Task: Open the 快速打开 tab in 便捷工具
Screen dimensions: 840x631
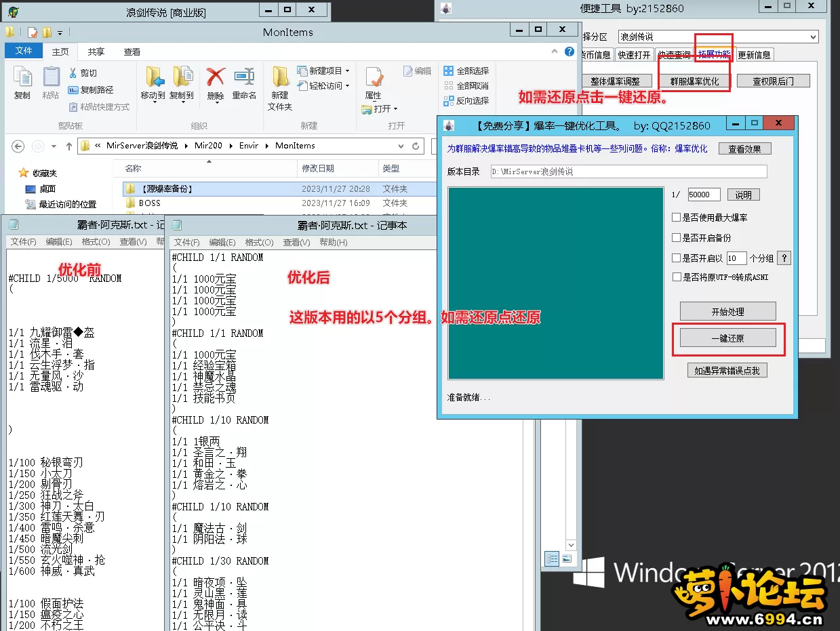Action: (x=634, y=55)
